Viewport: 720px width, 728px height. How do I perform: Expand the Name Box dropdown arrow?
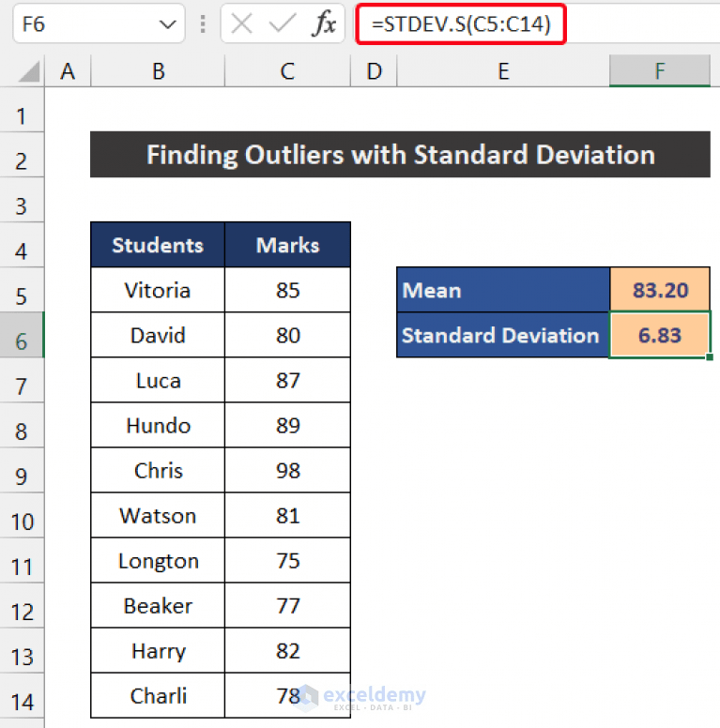click(x=167, y=23)
